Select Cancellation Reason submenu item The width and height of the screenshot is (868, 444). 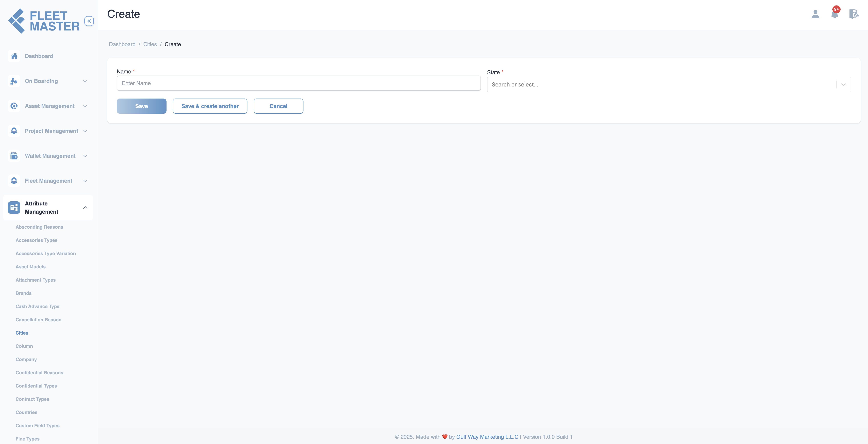(38, 320)
